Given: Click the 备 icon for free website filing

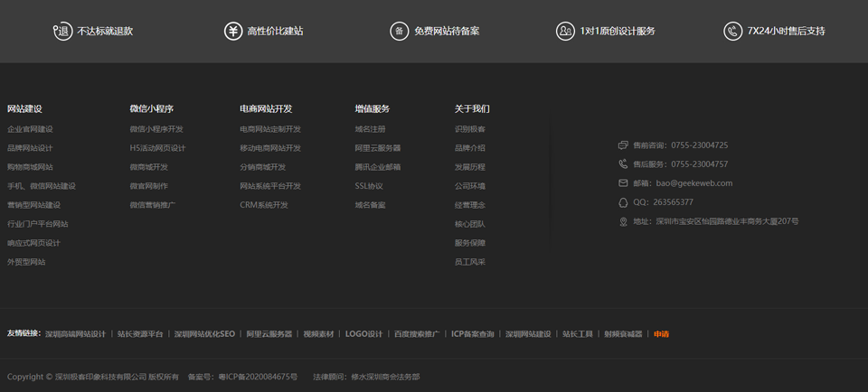Looking at the screenshot, I should [399, 31].
